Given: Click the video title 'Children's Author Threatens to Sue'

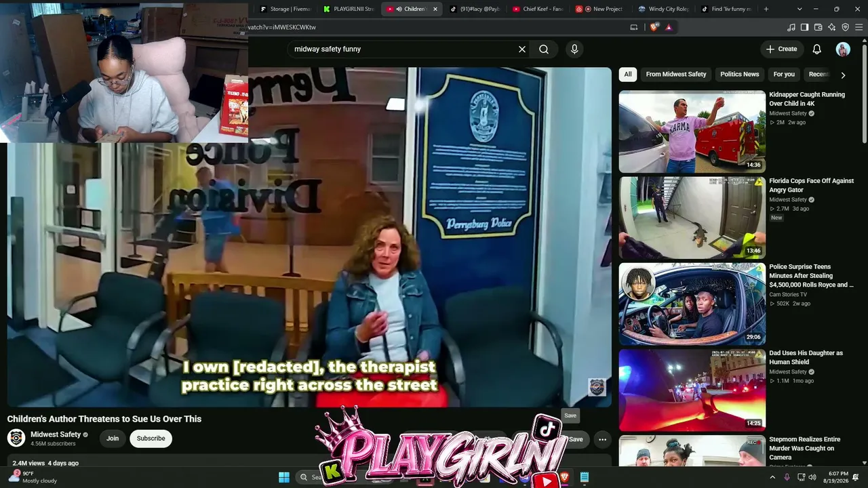Looking at the screenshot, I should click(104, 419).
